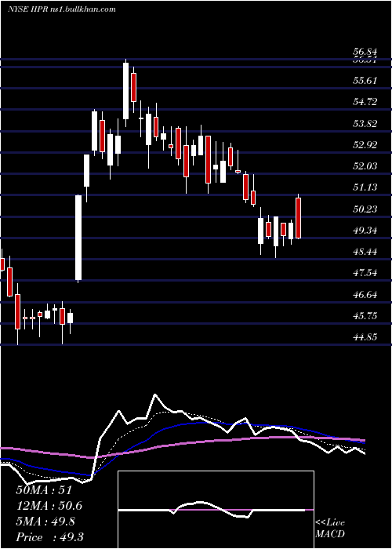Select the 46.64 price label
This screenshot has height=549, width=392.
365,294
